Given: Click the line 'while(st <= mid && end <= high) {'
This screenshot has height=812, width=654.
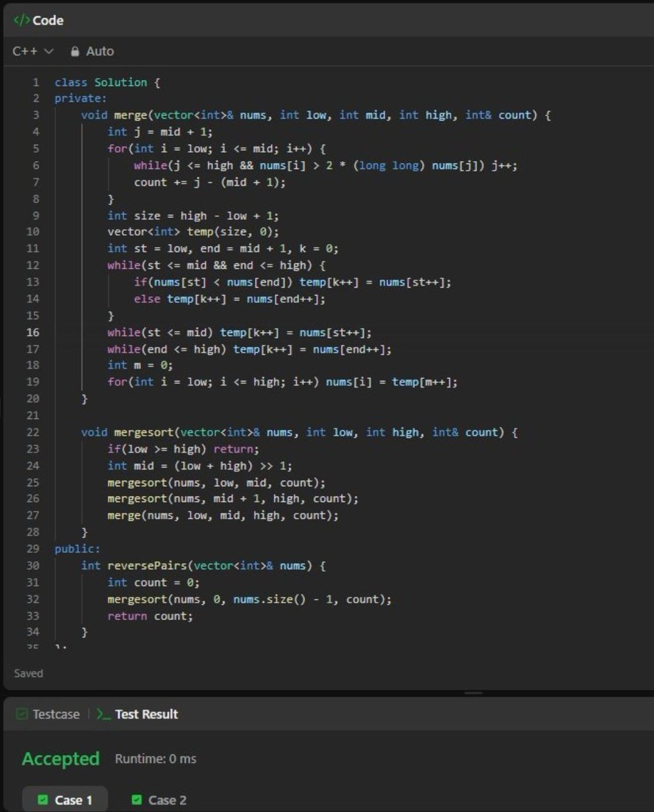Looking at the screenshot, I should (217, 265).
